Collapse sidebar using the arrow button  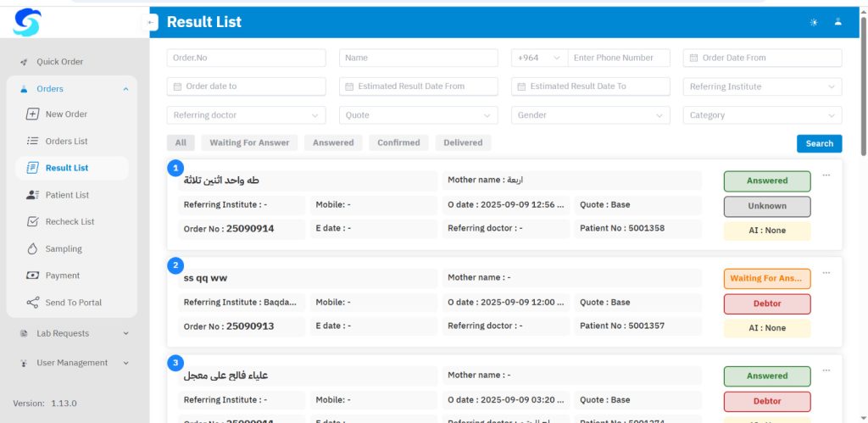click(151, 22)
